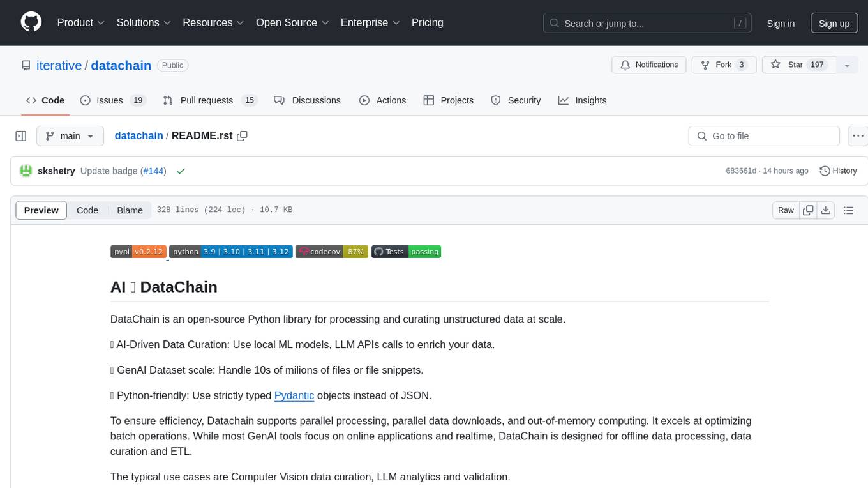
Task: Click the datachain breadcrumb folder link
Action: pos(138,136)
